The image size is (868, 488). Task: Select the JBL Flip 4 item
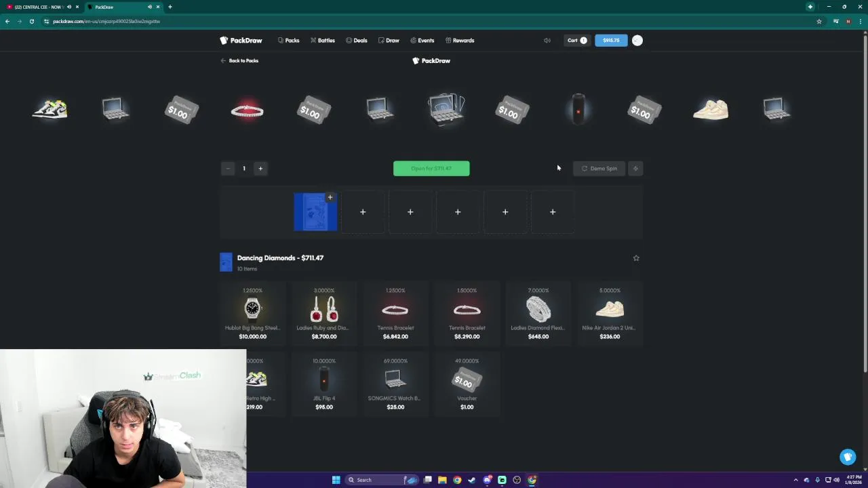(323, 384)
